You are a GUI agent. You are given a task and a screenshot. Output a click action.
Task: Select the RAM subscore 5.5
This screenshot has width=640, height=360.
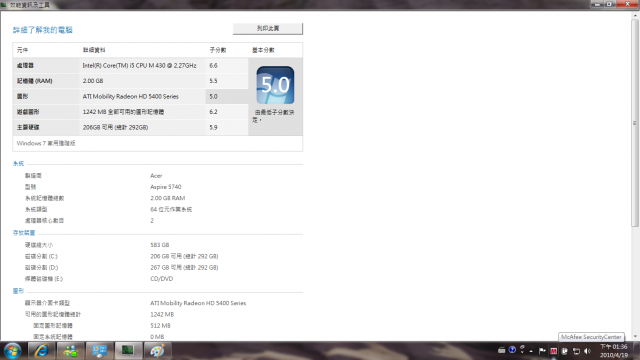coord(213,81)
